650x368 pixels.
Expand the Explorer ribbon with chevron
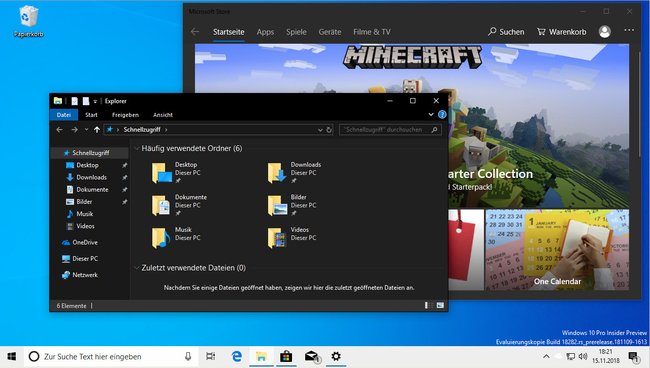coord(431,114)
